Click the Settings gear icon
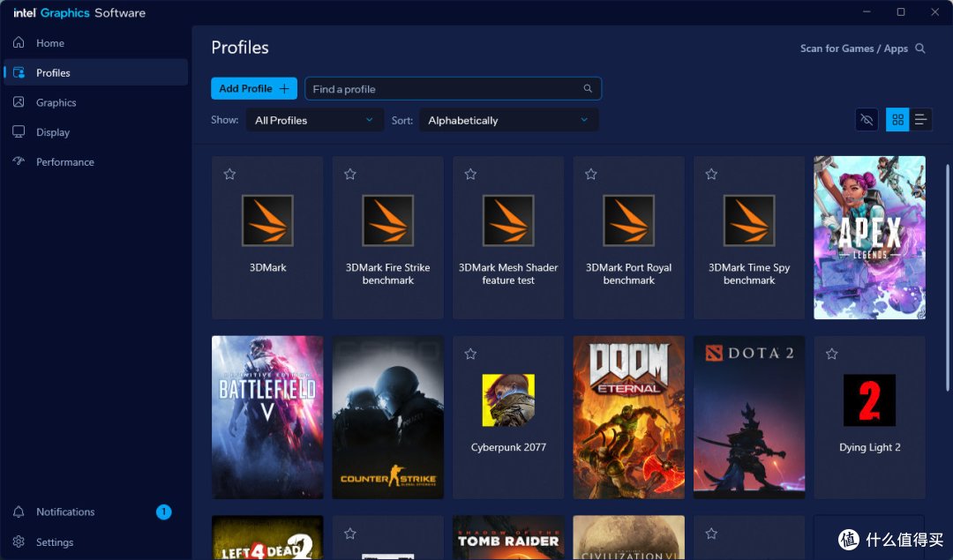The width and height of the screenshot is (953, 560). 19,541
